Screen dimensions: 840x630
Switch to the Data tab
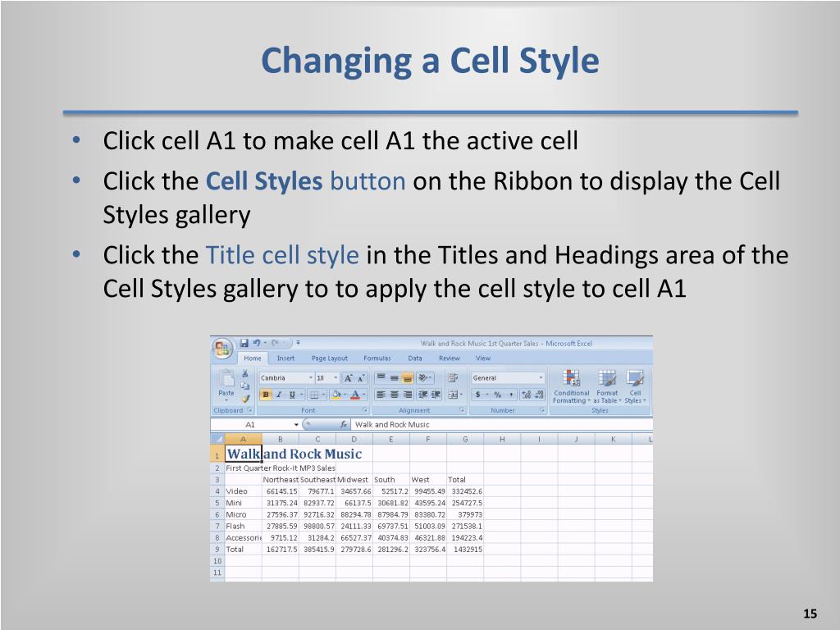point(414,358)
